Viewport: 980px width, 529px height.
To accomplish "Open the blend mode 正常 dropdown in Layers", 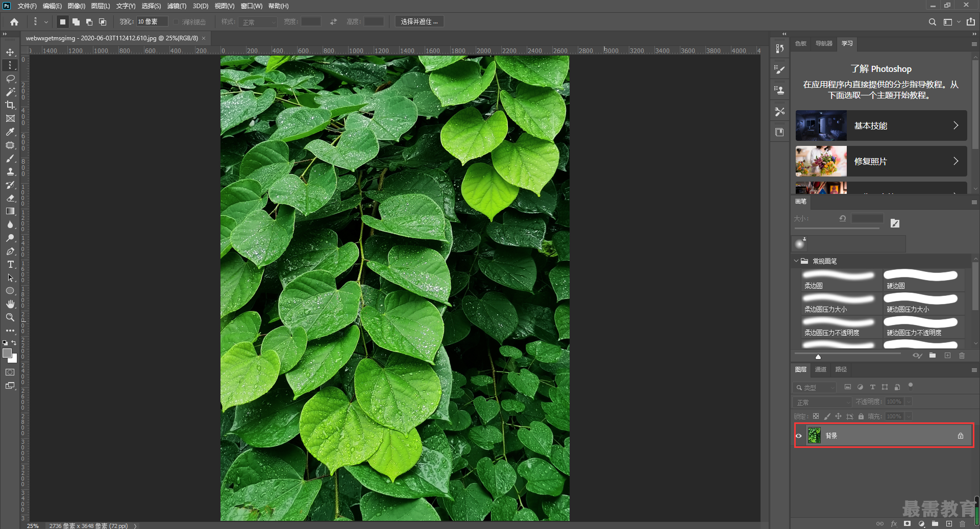I will pos(822,402).
